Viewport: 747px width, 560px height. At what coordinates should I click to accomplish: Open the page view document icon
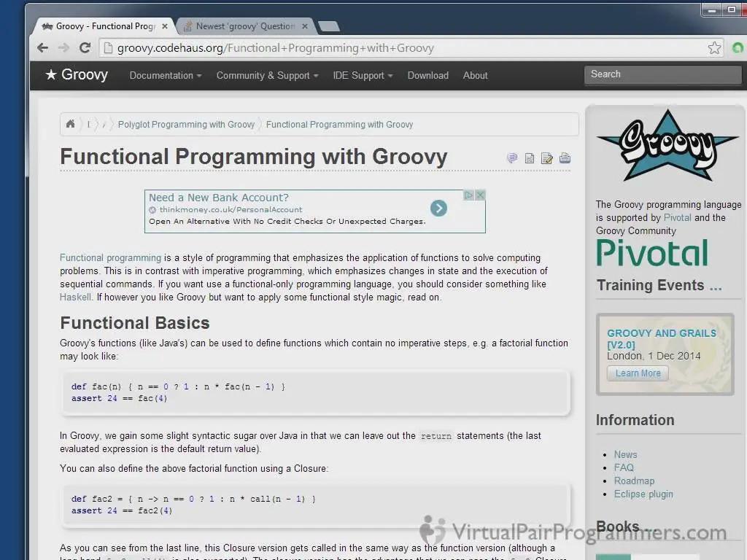point(530,158)
